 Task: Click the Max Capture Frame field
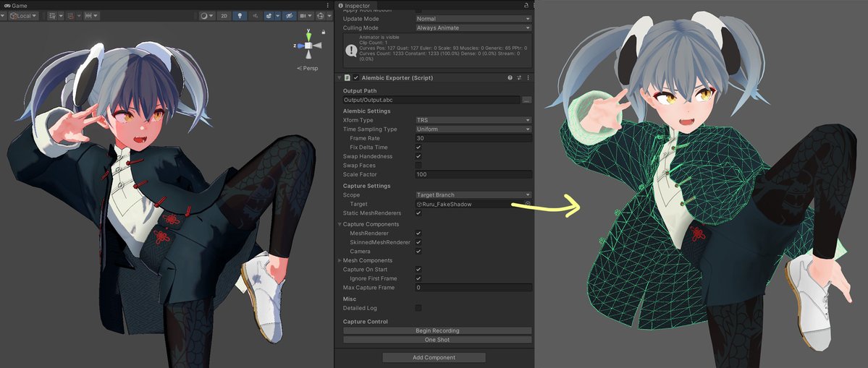(x=473, y=288)
